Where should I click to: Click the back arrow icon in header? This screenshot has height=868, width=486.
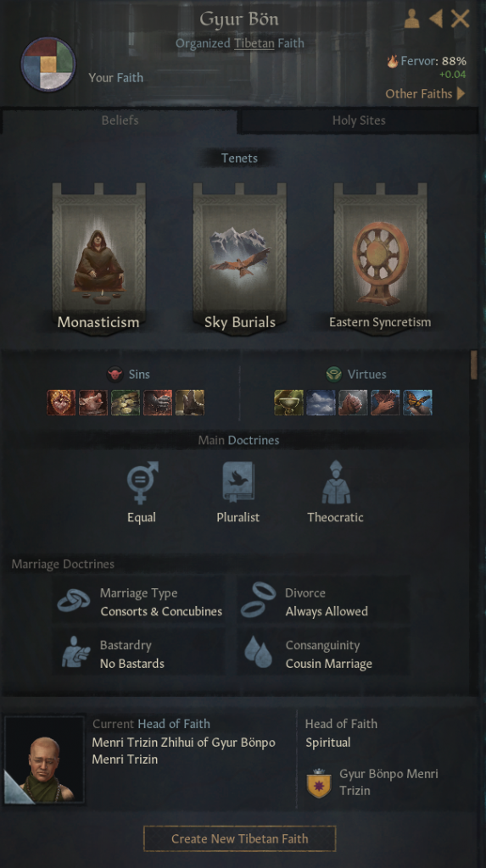[436, 19]
